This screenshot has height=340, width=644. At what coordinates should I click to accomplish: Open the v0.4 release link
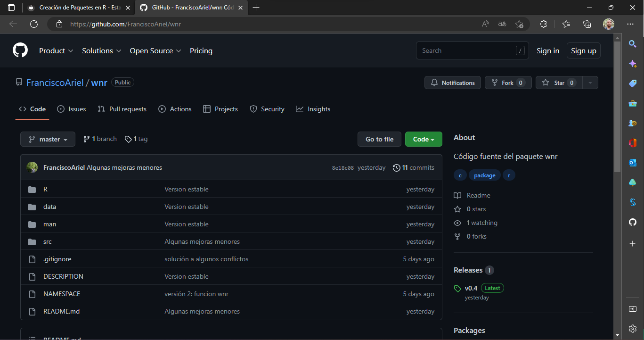pos(471,288)
